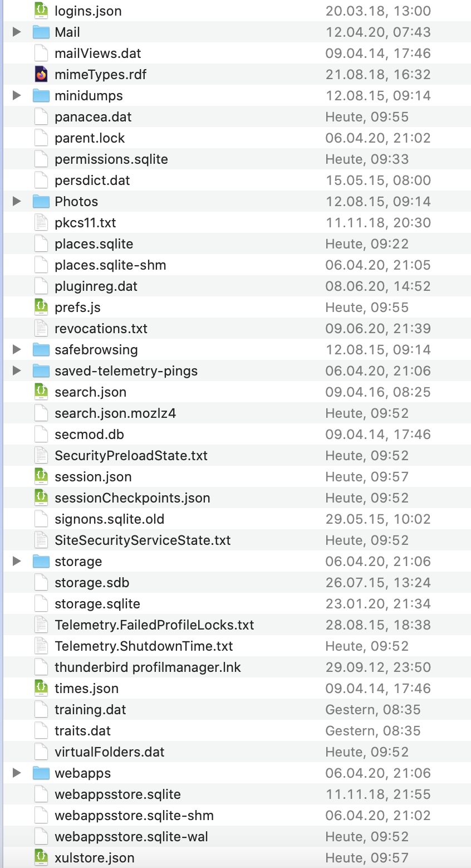Image resolution: width=471 pixels, height=868 pixels.
Task: Expand the safebrowsing folder arrow
Action: (x=17, y=349)
